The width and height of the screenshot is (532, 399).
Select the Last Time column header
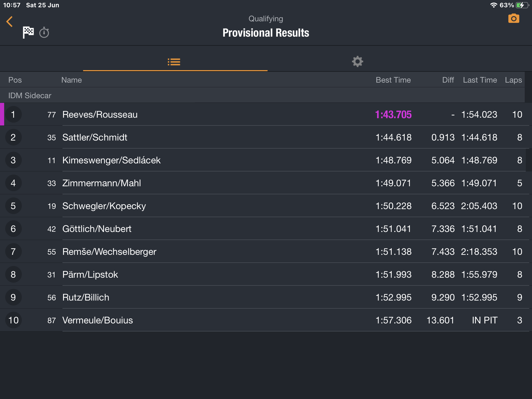[480, 80]
